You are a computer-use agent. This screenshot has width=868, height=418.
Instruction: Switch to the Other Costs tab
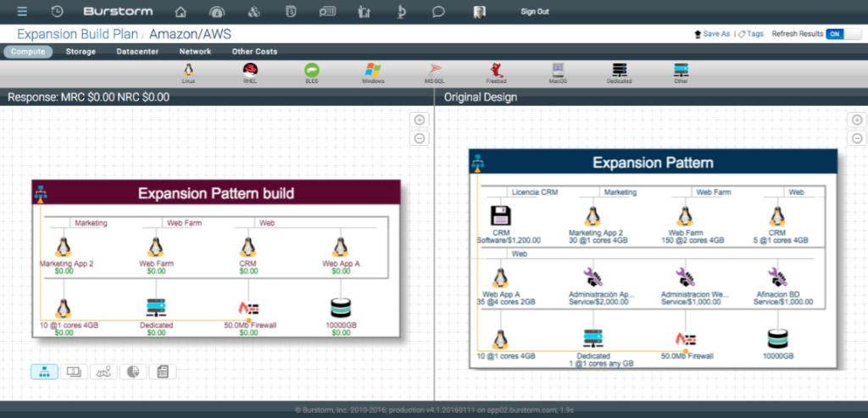(x=254, y=52)
